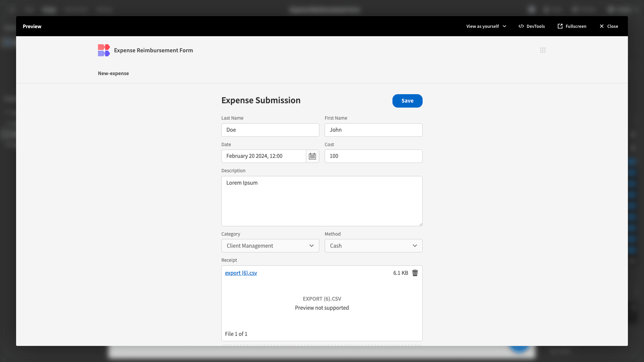Image resolution: width=644 pixels, height=362 pixels.
Task: Click the Receipt field label
Action: (229, 260)
